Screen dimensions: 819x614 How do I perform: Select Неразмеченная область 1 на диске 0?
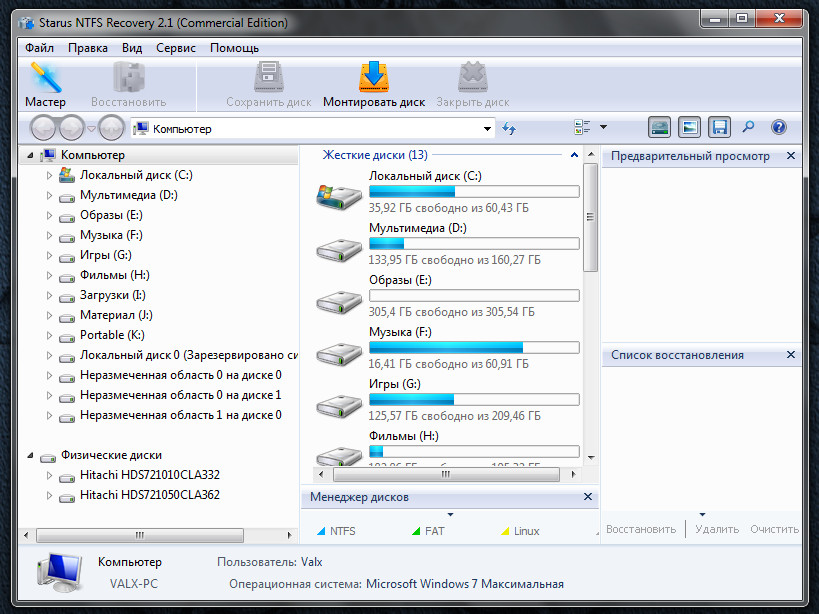coord(181,415)
